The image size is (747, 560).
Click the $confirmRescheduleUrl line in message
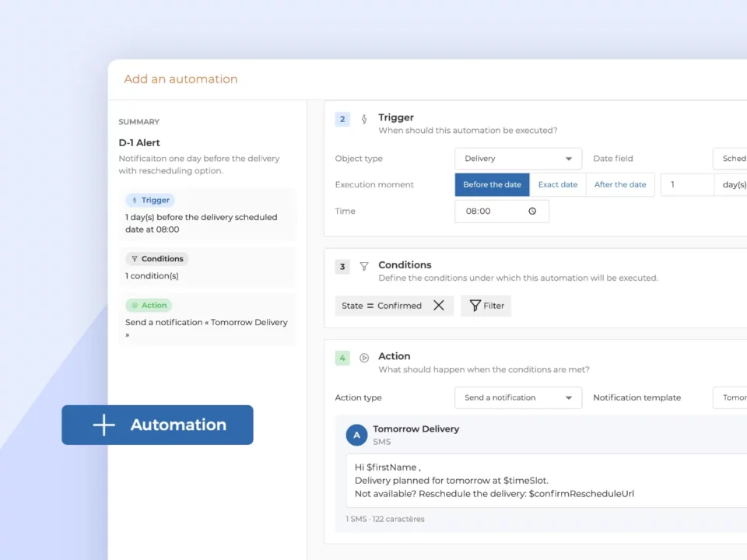[495, 494]
